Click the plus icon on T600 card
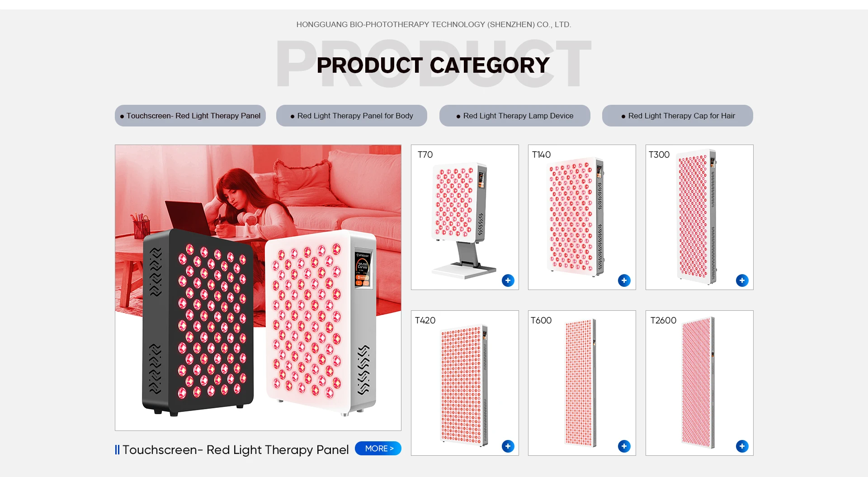 point(624,446)
